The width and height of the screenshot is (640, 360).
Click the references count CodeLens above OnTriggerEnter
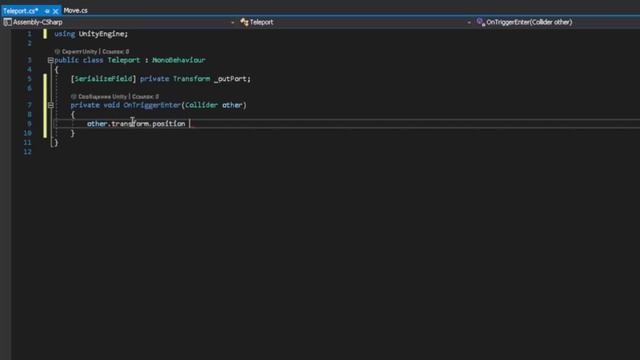[x=145, y=97]
